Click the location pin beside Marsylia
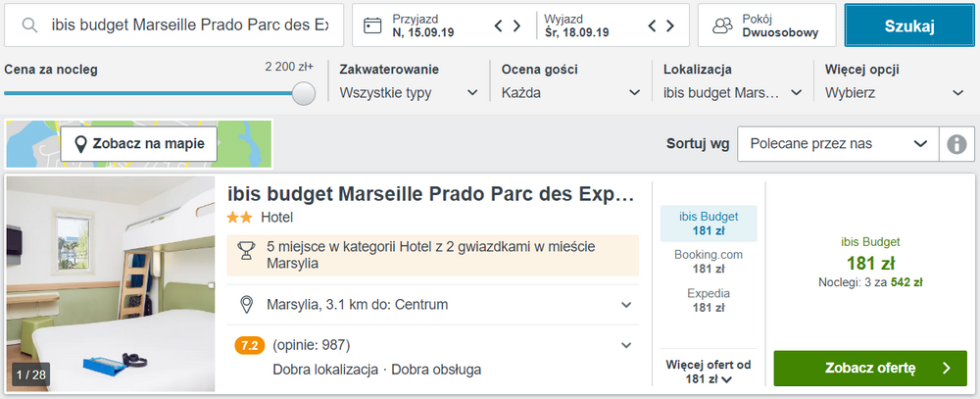 [246, 305]
